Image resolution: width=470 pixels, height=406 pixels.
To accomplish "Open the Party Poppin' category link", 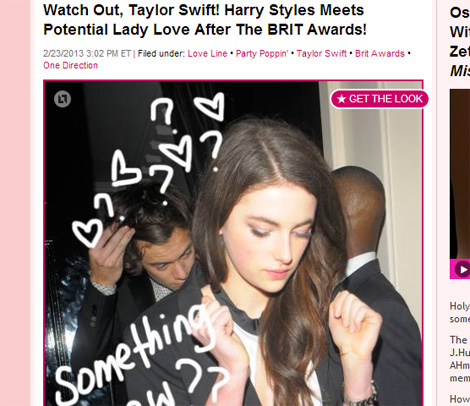I will [x=262, y=54].
